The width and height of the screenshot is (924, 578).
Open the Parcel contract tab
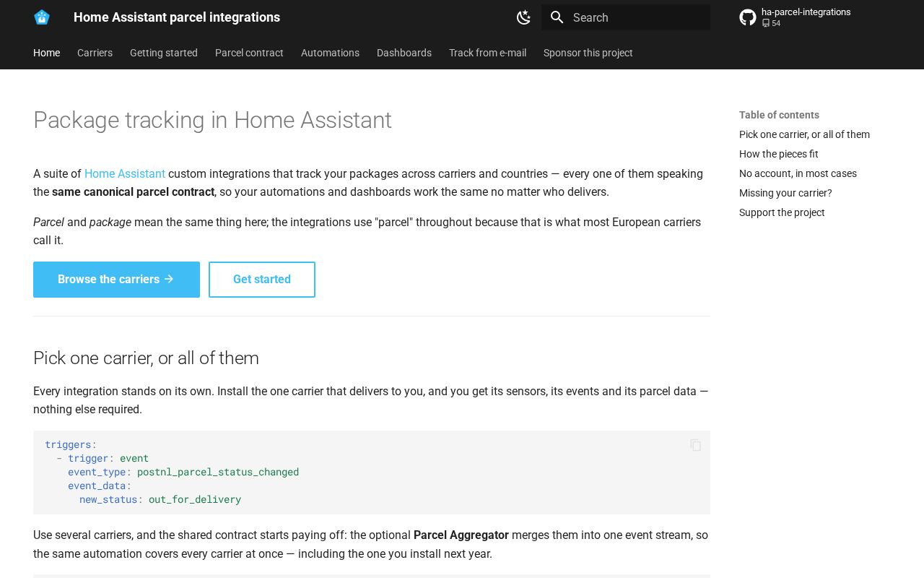coord(249,53)
